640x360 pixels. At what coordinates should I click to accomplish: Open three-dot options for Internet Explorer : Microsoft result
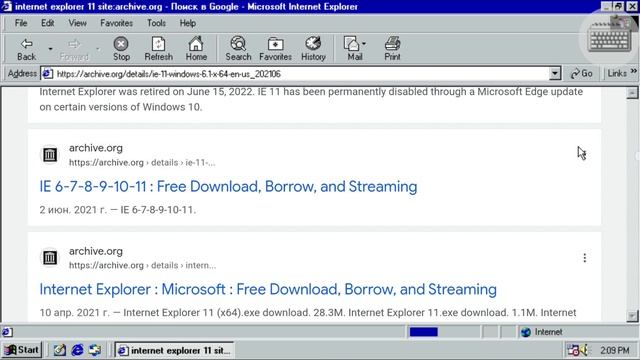click(584, 258)
